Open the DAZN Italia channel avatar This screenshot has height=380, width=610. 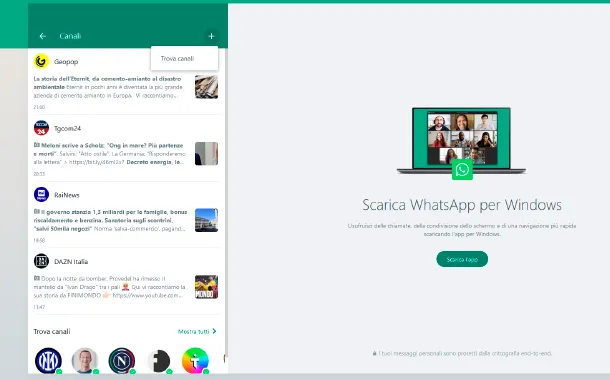click(x=41, y=261)
